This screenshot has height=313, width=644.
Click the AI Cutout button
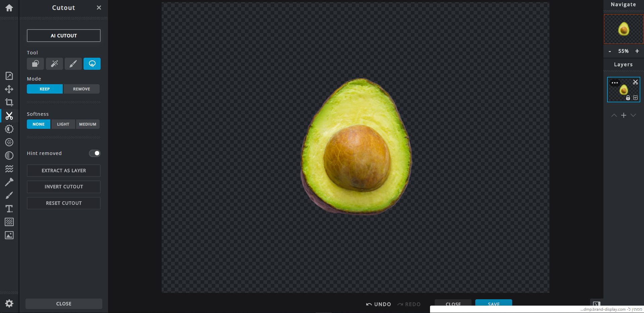click(x=64, y=36)
